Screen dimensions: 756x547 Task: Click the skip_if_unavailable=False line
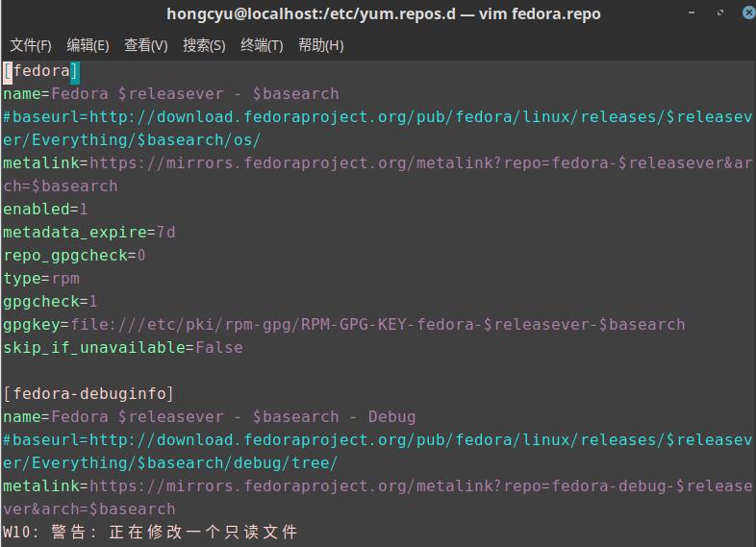tap(123, 348)
